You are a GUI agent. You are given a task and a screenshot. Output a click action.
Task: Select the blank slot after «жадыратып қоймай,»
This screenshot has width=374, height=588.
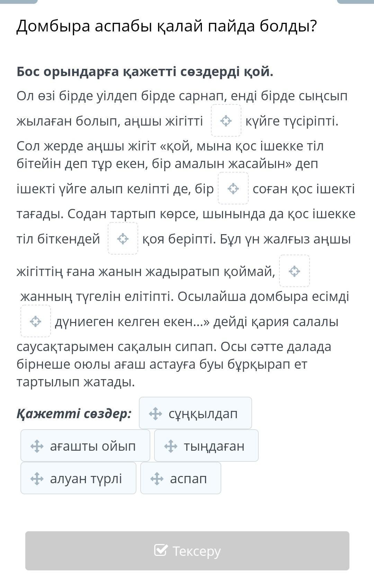(x=294, y=271)
